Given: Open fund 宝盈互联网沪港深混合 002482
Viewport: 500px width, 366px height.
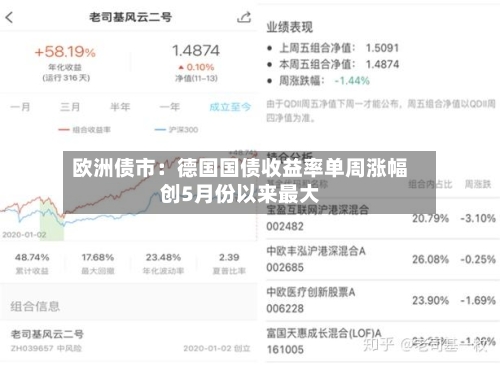Looking at the screenshot, I should pos(383,218).
